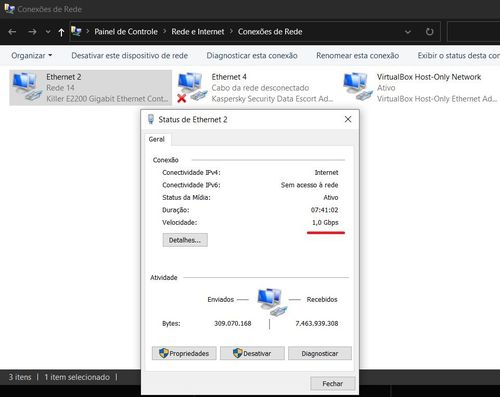Click the Velocidade value 1,0 Gbps
This screenshot has height=397, width=500.
(325, 222)
